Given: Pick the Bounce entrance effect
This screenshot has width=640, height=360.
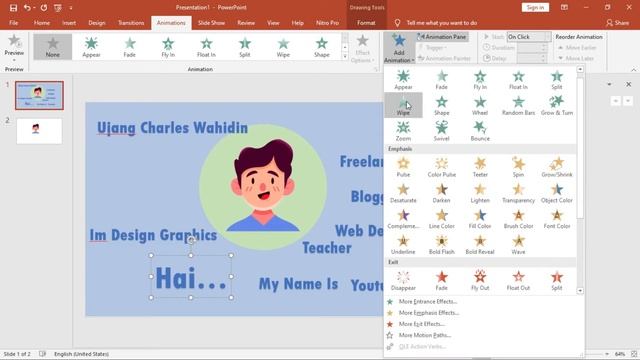Looking at the screenshot, I should coord(480,131).
